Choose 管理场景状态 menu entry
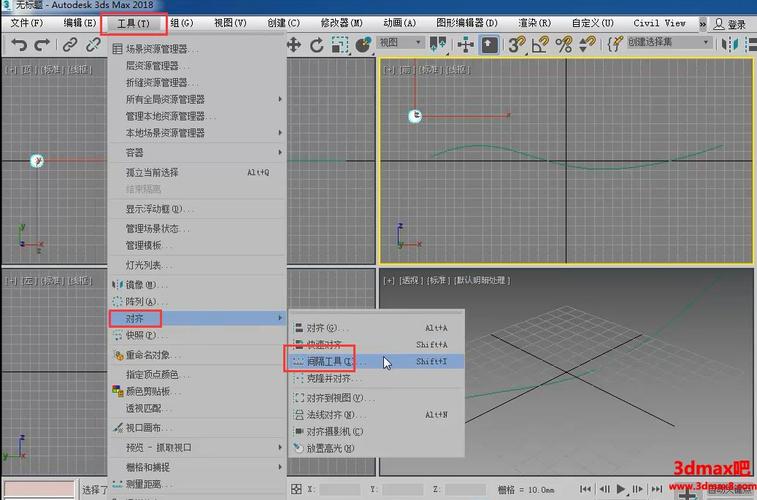This screenshot has height=500, width=757. pyautogui.click(x=197, y=229)
